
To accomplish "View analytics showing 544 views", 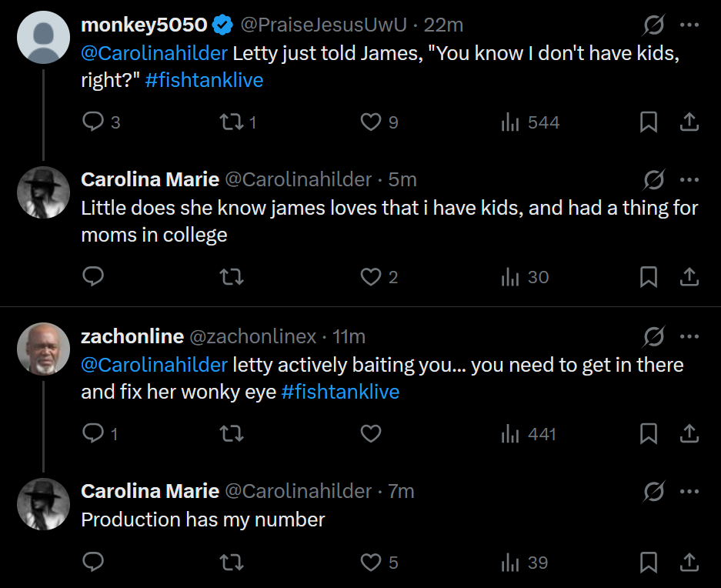I will pos(530,122).
